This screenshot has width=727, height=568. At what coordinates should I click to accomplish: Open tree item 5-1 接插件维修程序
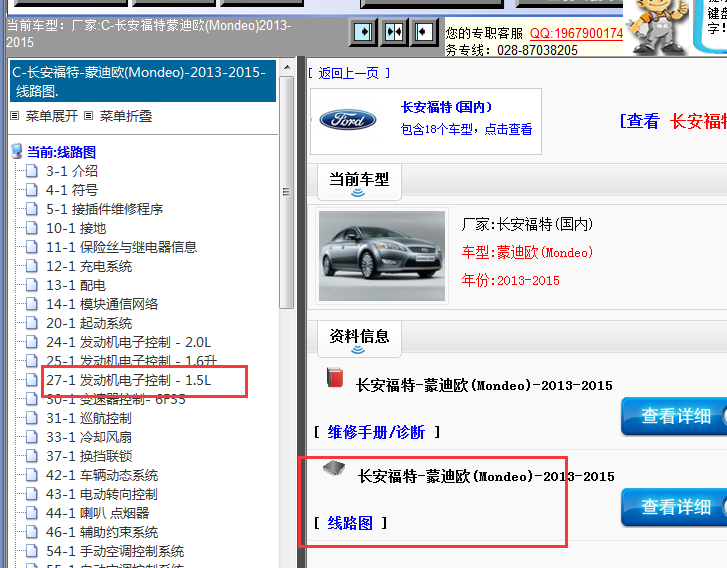[104, 209]
